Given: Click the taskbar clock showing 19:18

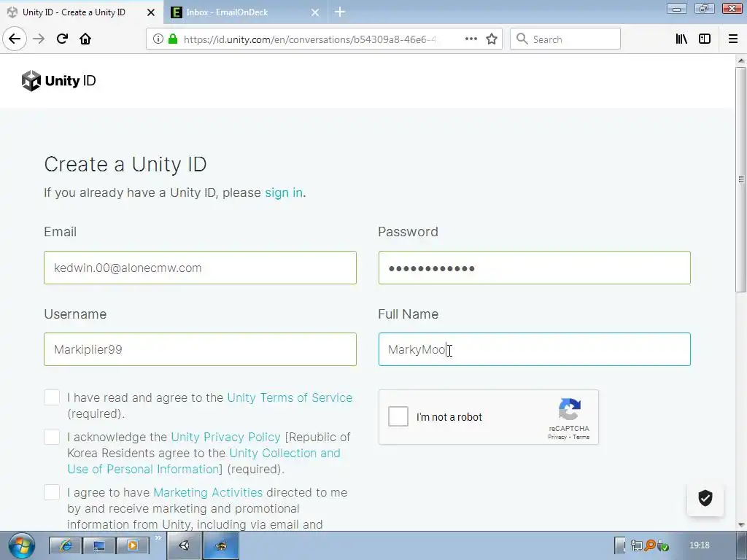Looking at the screenshot, I should (x=700, y=545).
